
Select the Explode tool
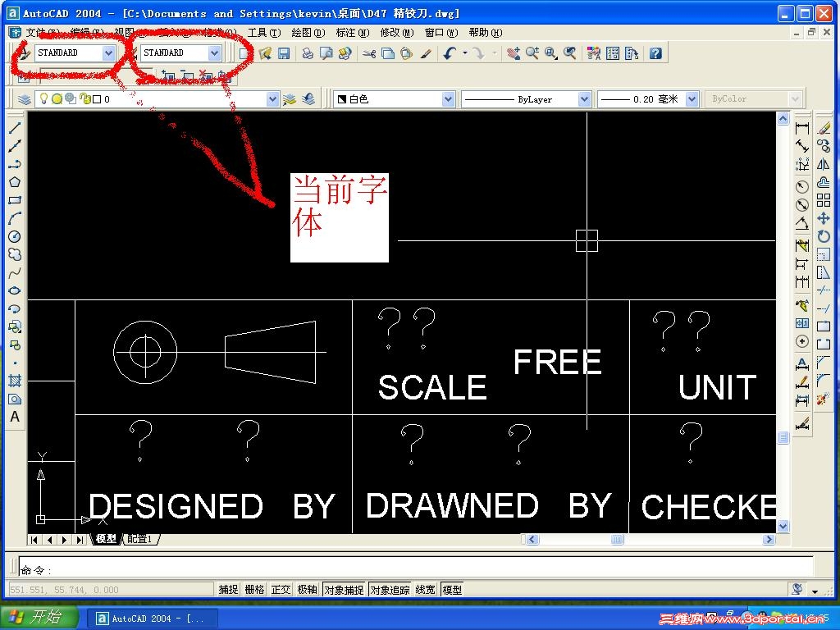tap(824, 399)
